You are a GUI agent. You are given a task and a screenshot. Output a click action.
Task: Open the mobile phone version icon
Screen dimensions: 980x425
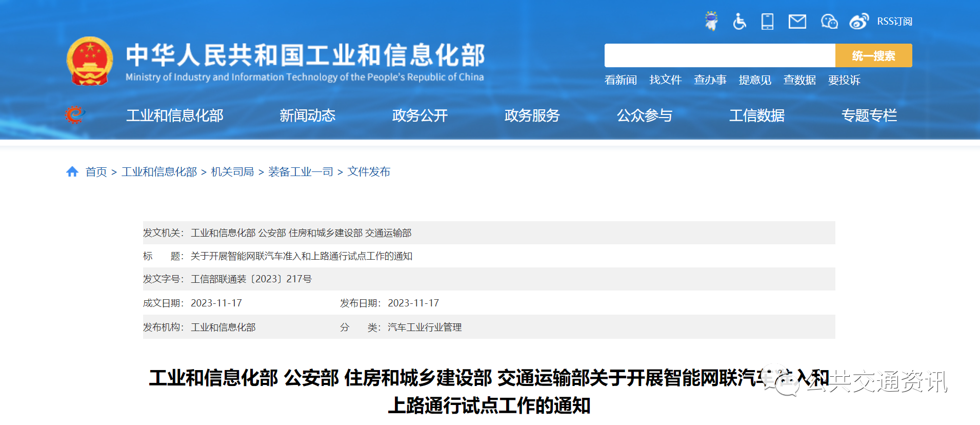[x=767, y=22]
